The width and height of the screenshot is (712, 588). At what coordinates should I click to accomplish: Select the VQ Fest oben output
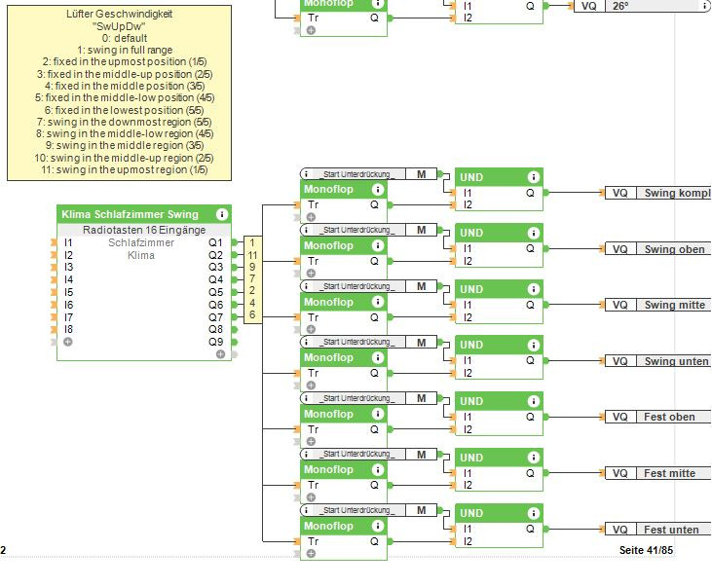click(x=659, y=417)
